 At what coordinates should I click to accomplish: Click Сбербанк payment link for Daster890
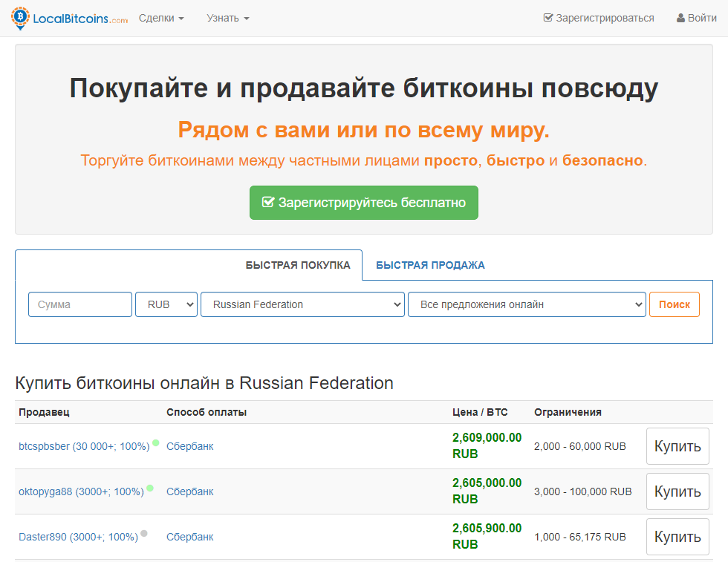point(189,537)
